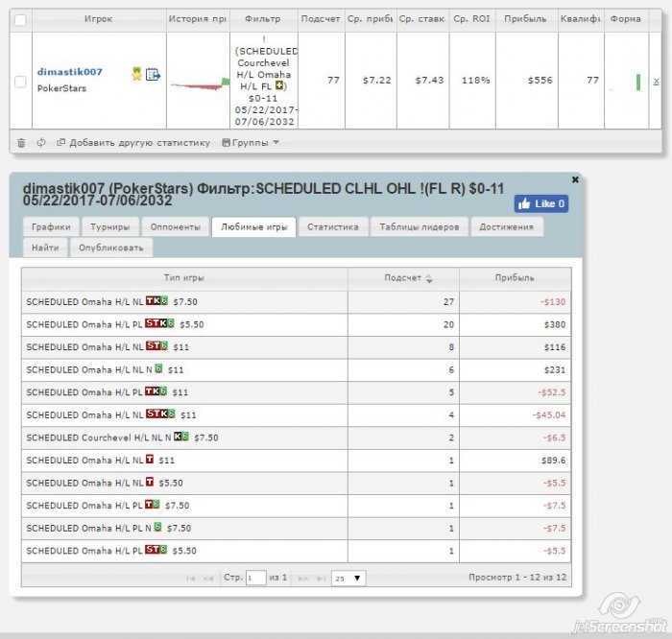Click the x remove link in player row
This screenshot has height=639, width=672.
click(656, 81)
